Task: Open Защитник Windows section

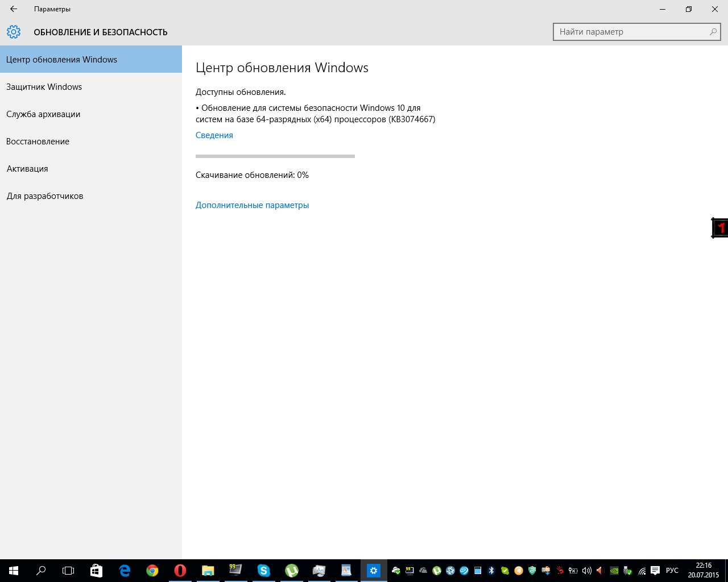Action: coord(91,86)
